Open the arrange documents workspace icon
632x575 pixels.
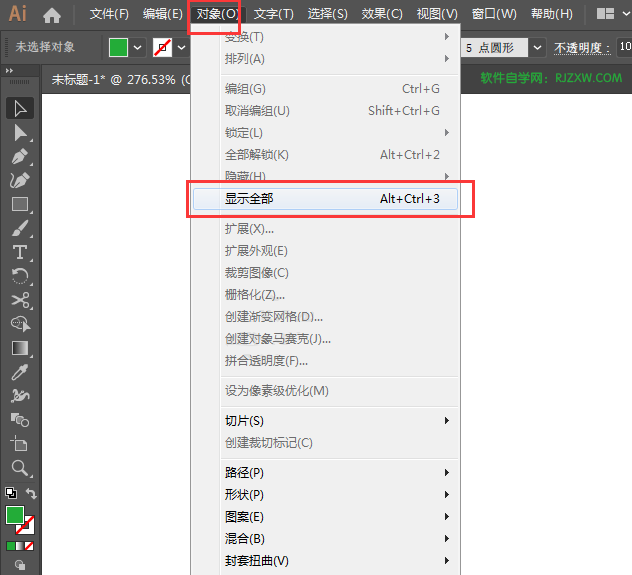605,14
